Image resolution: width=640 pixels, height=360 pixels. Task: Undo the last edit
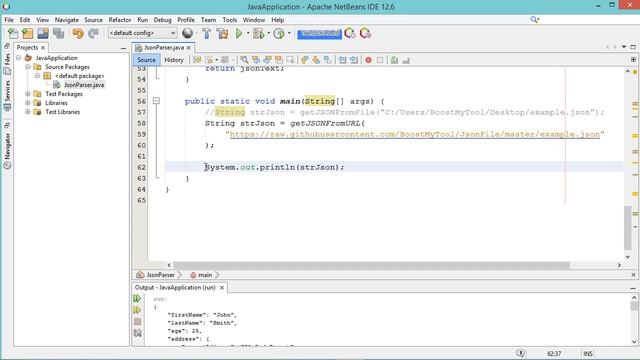click(78, 33)
